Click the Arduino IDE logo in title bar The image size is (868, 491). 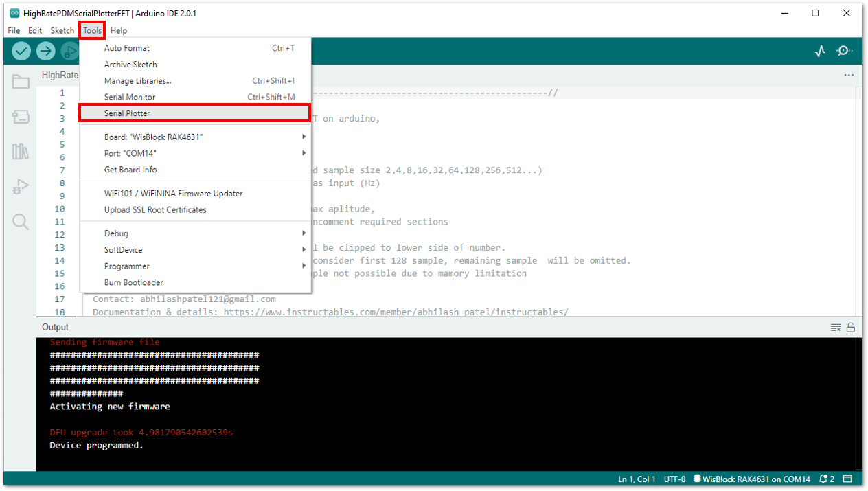14,13
